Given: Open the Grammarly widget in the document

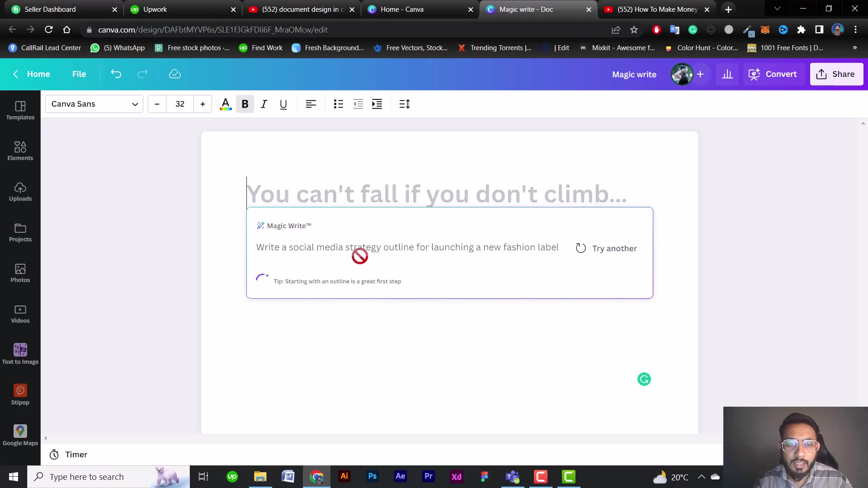Looking at the screenshot, I should (x=644, y=379).
